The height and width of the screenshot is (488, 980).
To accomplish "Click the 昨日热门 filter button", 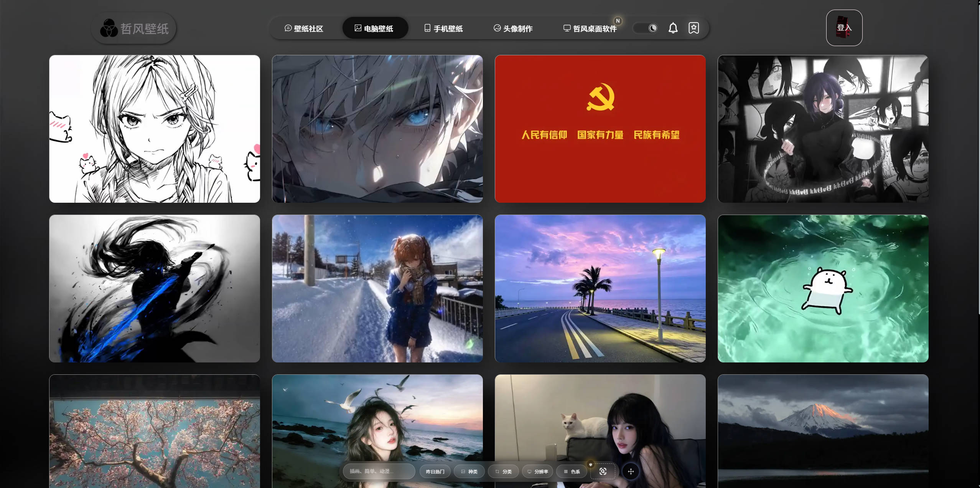I will point(435,471).
